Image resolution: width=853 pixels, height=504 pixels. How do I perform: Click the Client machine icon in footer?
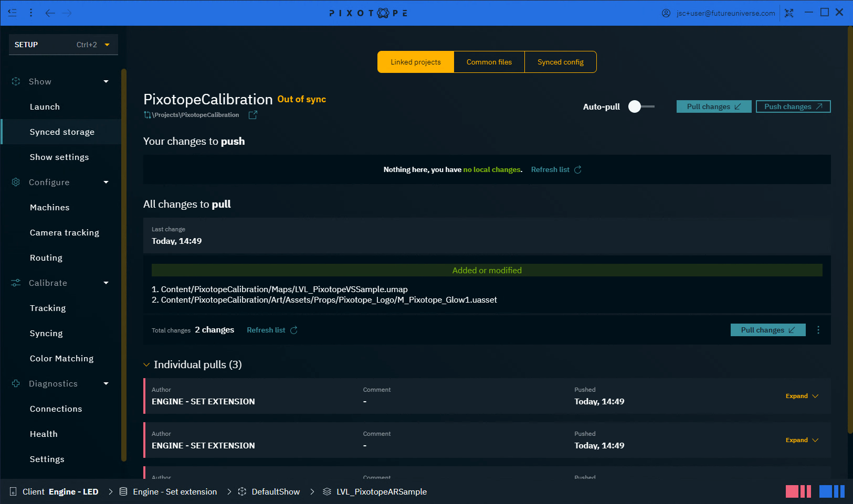click(13, 491)
